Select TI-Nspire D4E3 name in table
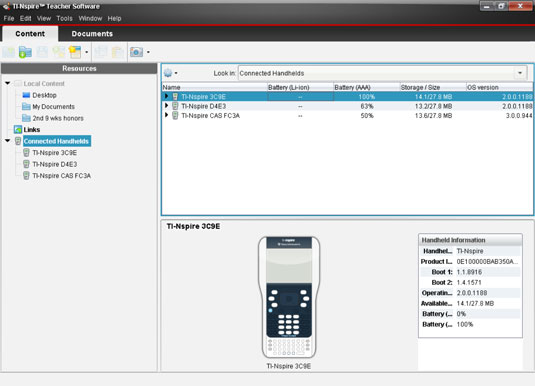This screenshot has width=535, height=386. [x=204, y=106]
